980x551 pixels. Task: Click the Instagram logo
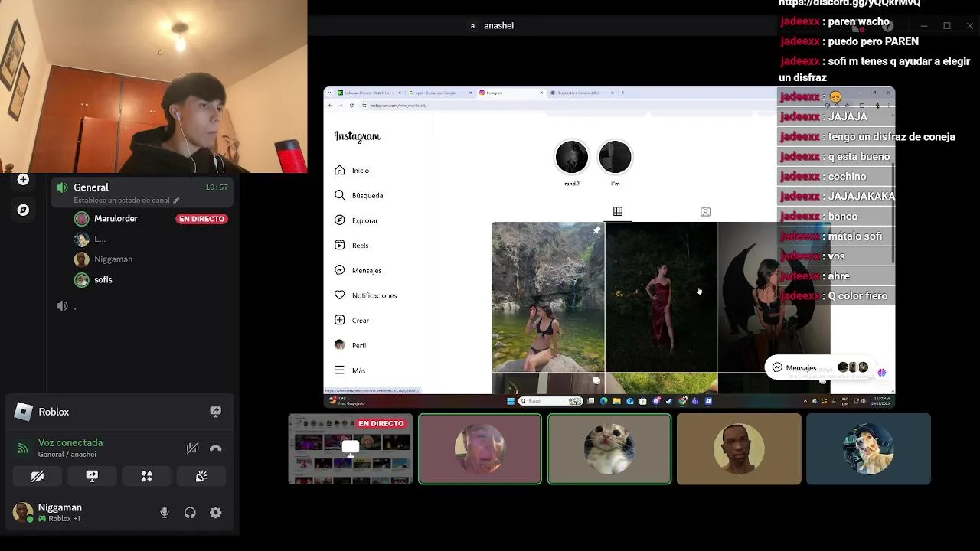tap(357, 136)
